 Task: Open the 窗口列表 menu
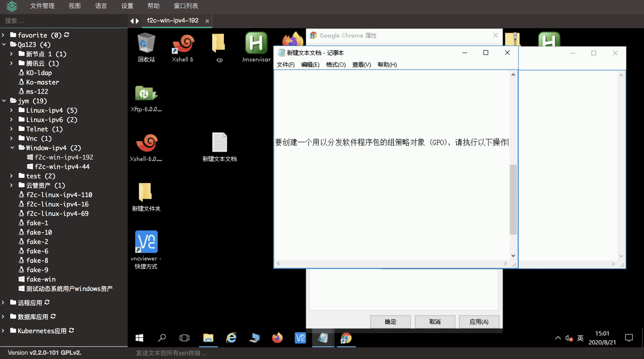pos(186,6)
